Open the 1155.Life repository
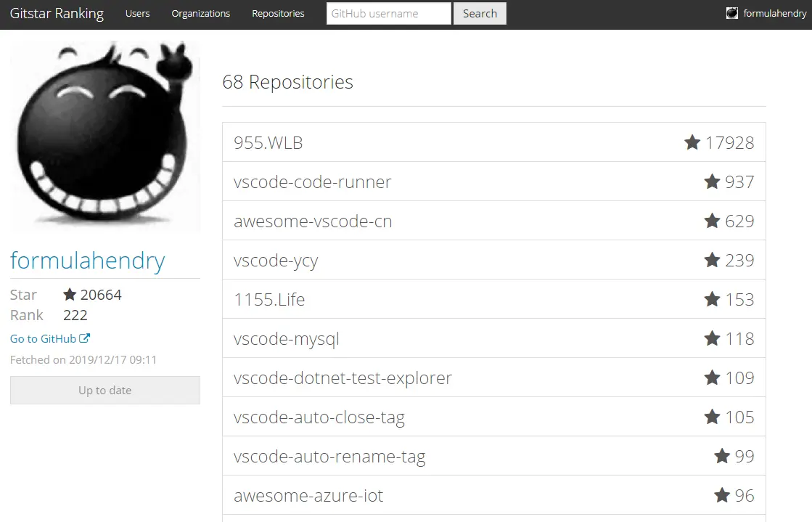 [x=494, y=299]
